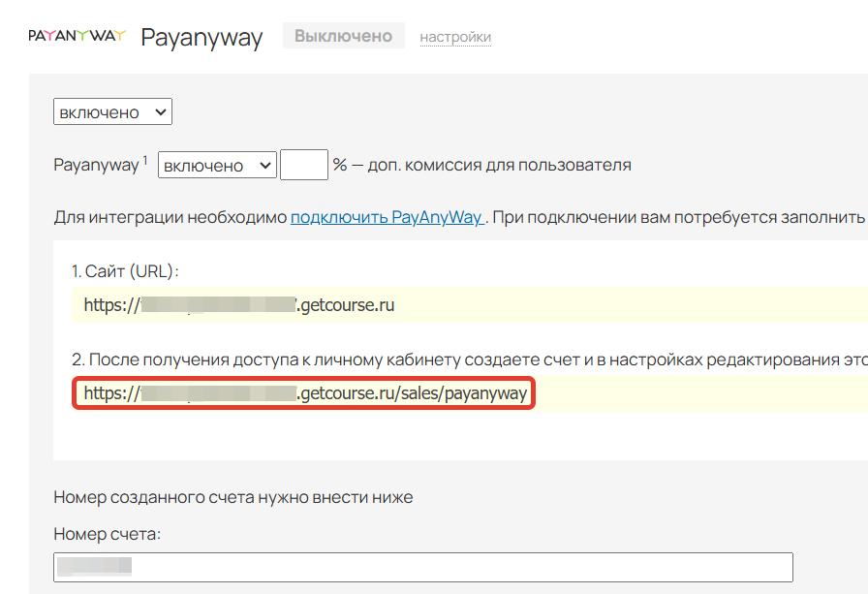Image resolution: width=868 pixels, height=594 pixels.
Task: Click the Payanyway heading title
Action: click(201, 38)
